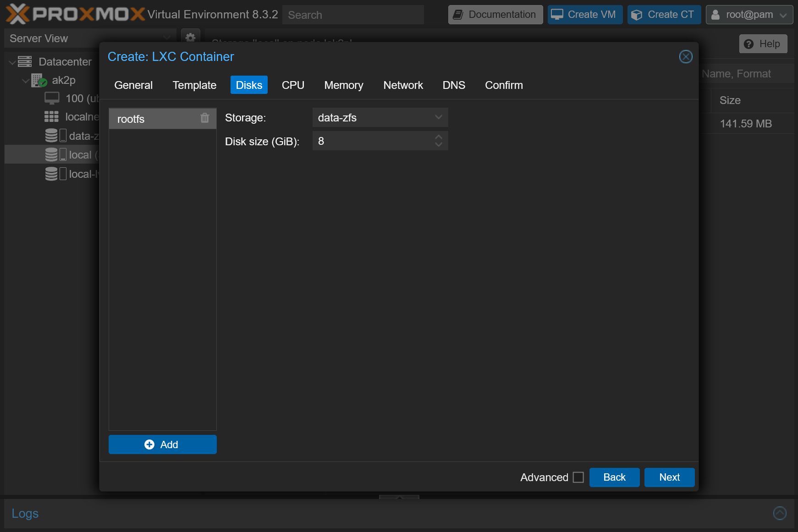798x532 pixels.
Task: Open the Documentation button
Action: (x=495, y=15)
